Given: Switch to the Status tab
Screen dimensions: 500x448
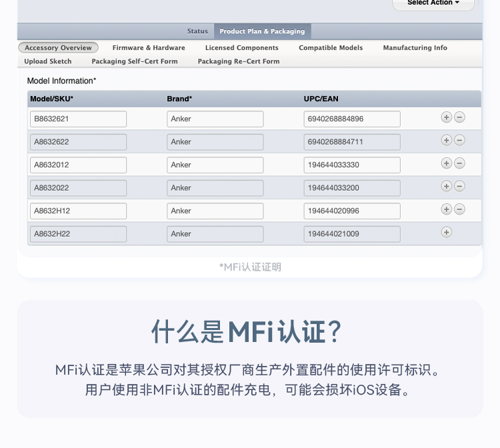Looking at the screenshot, I should [x=197, y=31].
